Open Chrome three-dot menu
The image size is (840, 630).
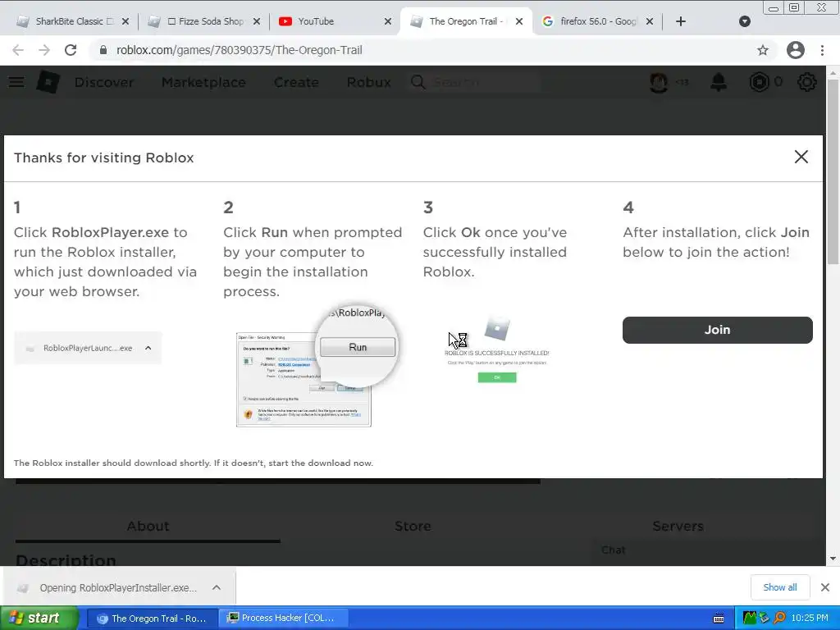[822, 50]
